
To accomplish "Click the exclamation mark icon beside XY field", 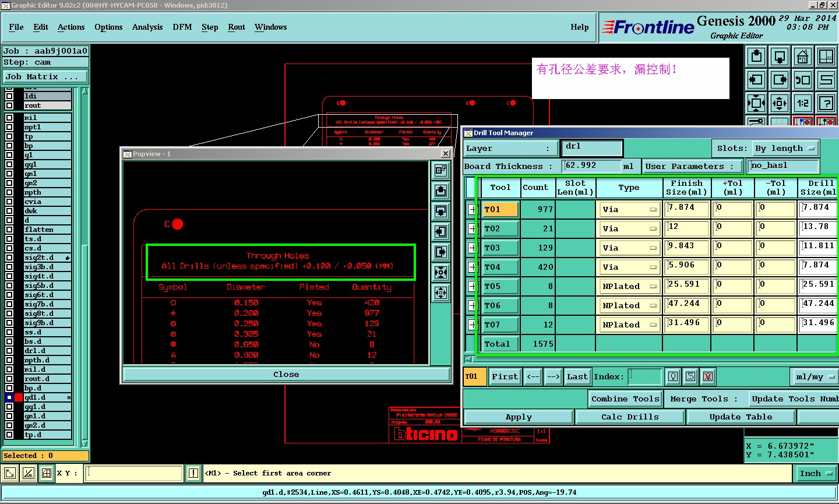I will point(193,473).
